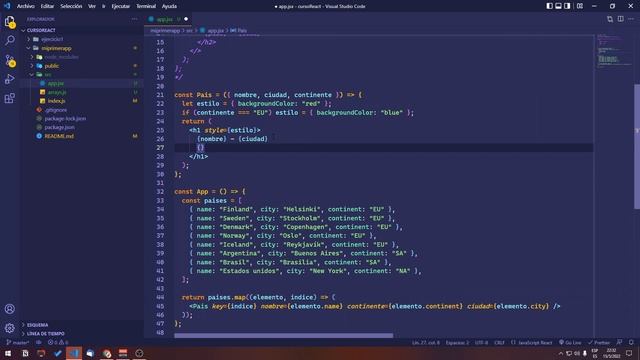
Task: Toggle bottom panel layout icon
Action: (x=558, y=6)
